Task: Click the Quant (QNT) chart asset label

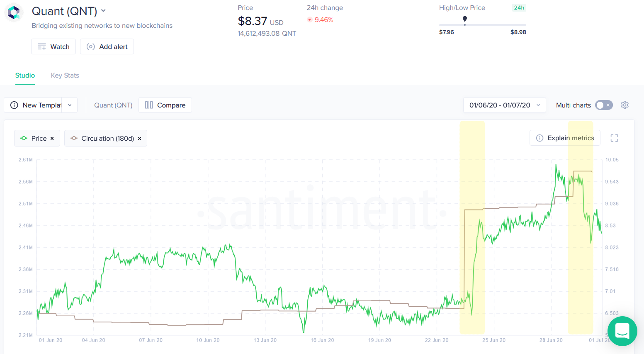Action: 113,105
